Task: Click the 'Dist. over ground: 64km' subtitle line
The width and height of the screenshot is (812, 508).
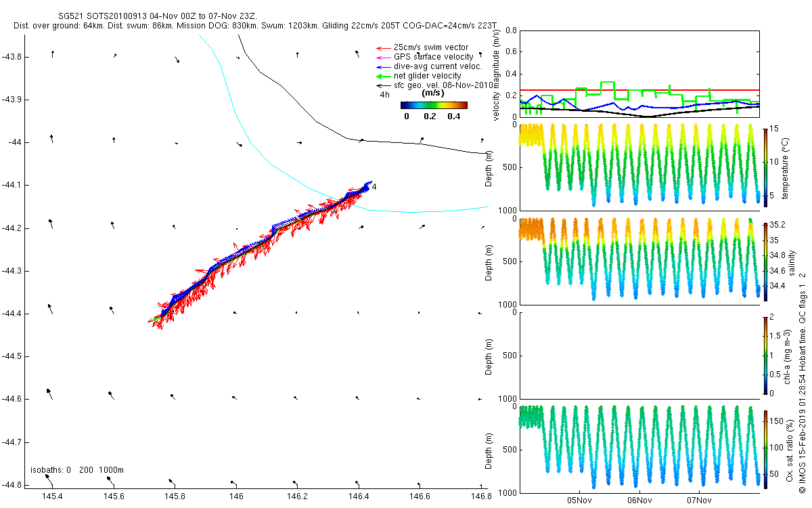Action: click(255, 25)
